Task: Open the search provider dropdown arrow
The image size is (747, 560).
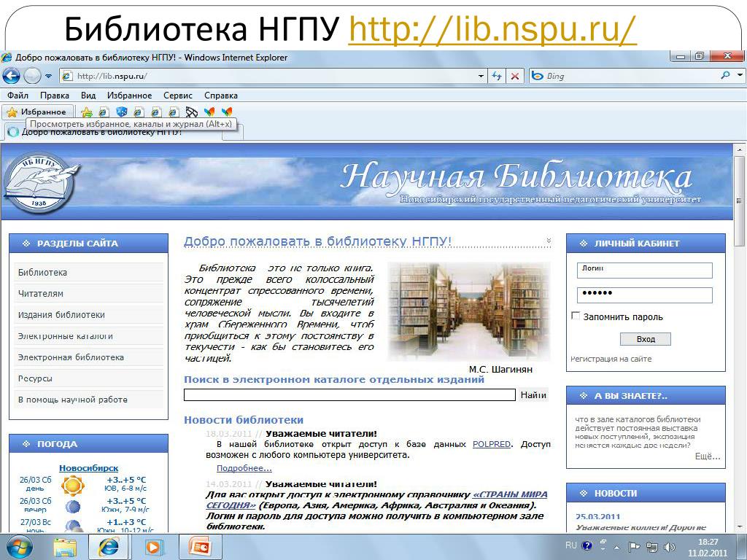Action: coord(740,75)
